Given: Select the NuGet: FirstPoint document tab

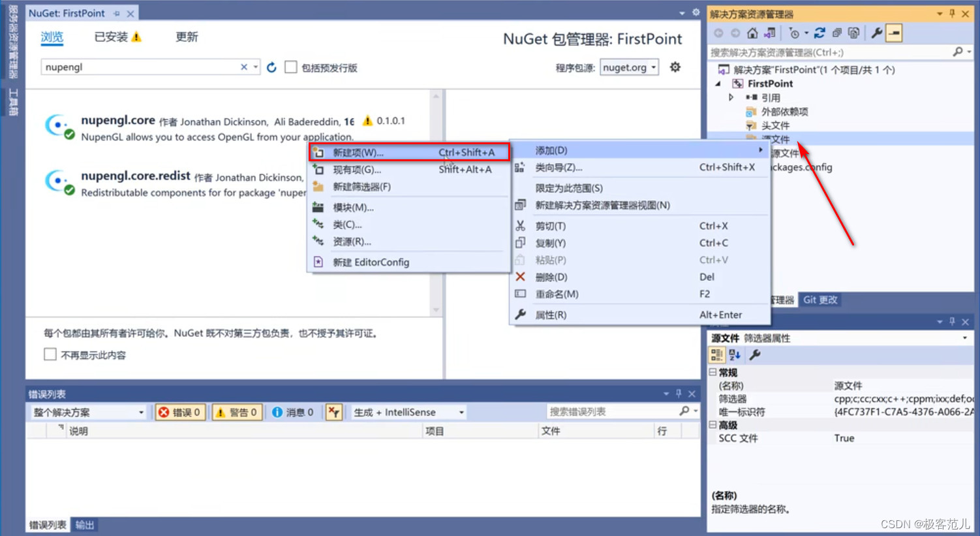Looking at the screenshot, I should click(82, 13).
